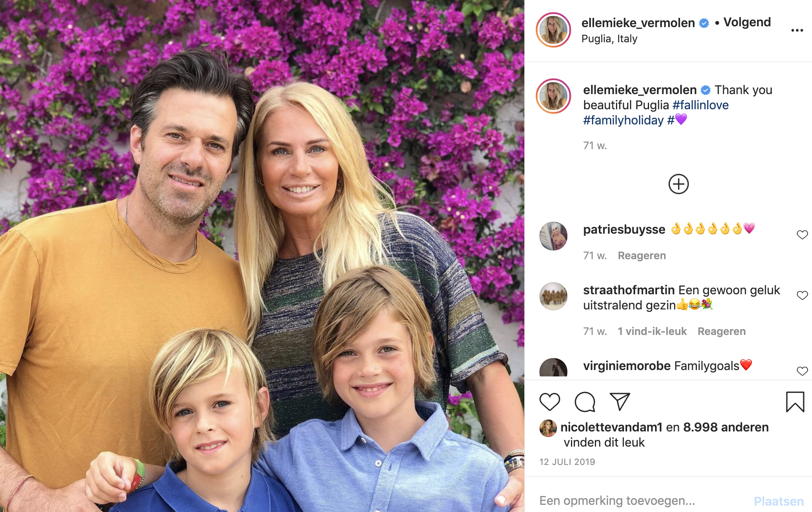Open the Puglia, Italy location link
The width and height of the screenshot is (812, 512).
click(x=609, y=39)
